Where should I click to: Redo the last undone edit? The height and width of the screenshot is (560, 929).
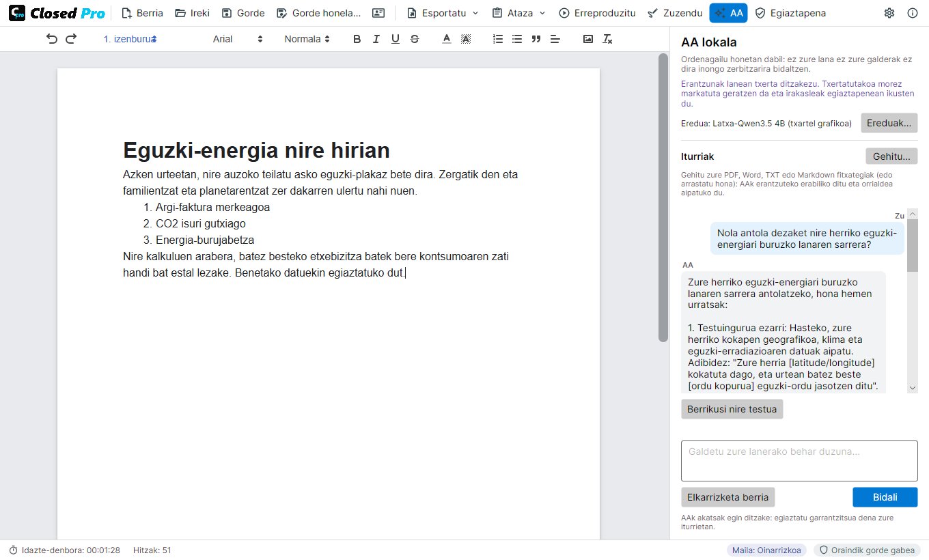71,39
